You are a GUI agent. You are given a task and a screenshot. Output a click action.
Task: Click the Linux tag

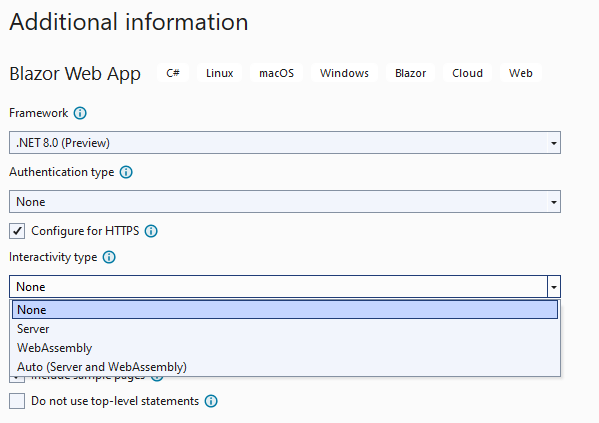pos(220,73)
